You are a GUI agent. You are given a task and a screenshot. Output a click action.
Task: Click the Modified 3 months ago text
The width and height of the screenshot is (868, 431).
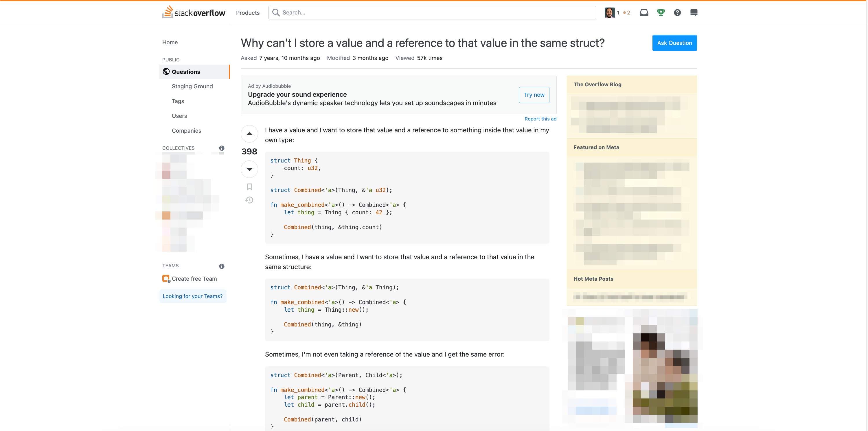click(x=358, y=58)
